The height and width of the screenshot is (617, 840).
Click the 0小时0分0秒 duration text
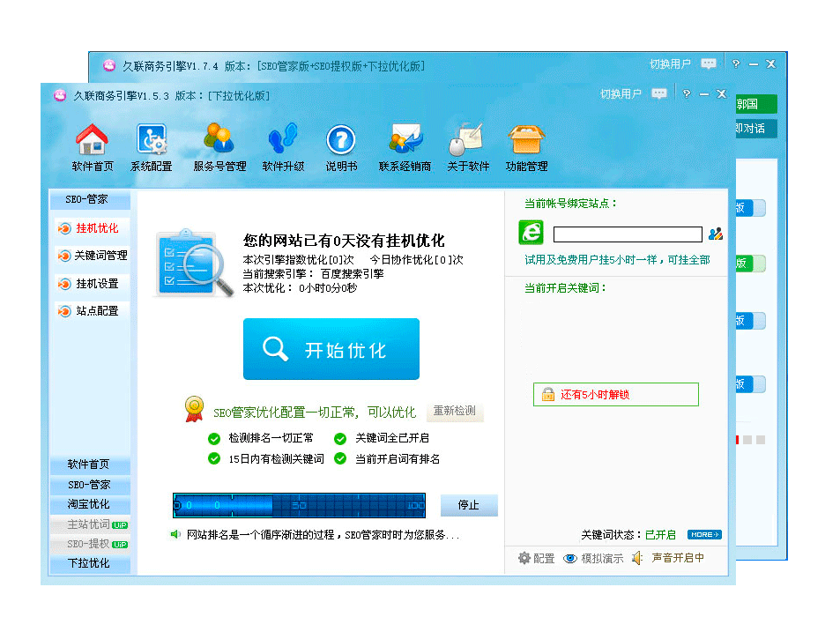(328, 288)
